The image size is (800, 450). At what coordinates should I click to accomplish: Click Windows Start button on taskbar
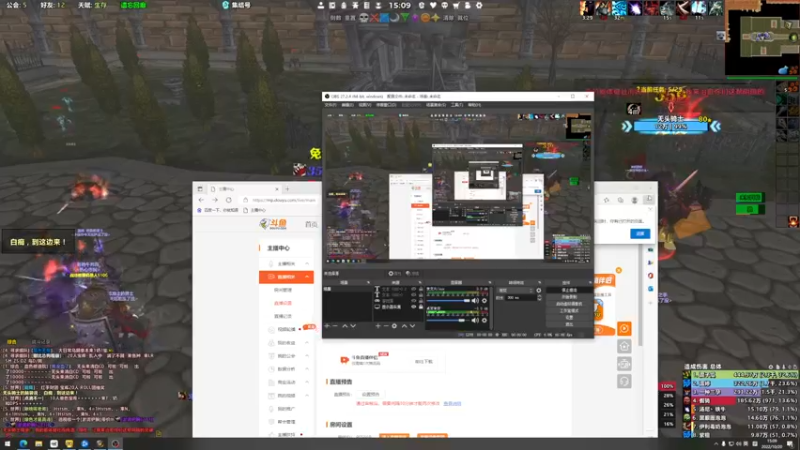[7, 443]
